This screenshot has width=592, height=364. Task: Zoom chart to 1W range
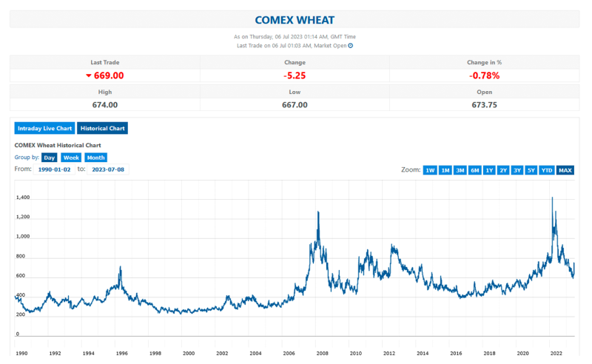430,170
